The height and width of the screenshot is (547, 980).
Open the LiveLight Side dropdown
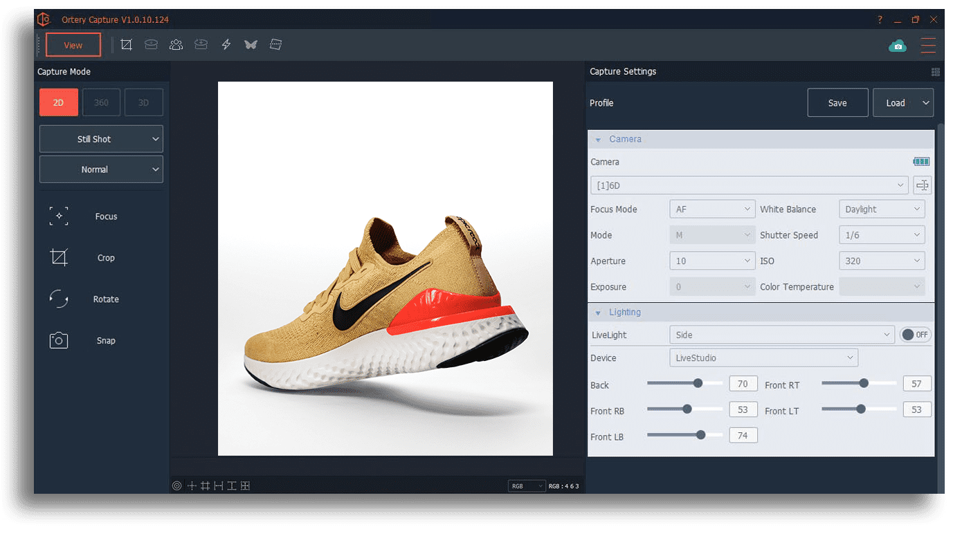pos(782,335)
